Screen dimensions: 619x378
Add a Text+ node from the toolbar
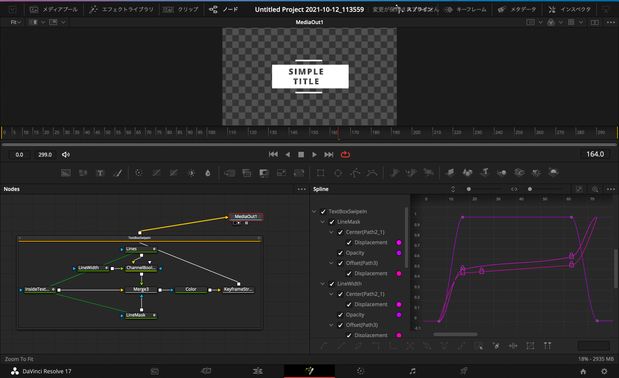click(100, 172)
